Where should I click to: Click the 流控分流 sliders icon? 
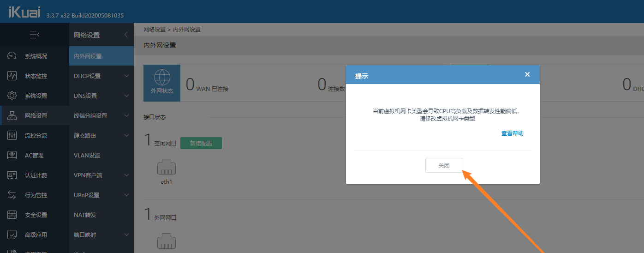click(12, 136)
